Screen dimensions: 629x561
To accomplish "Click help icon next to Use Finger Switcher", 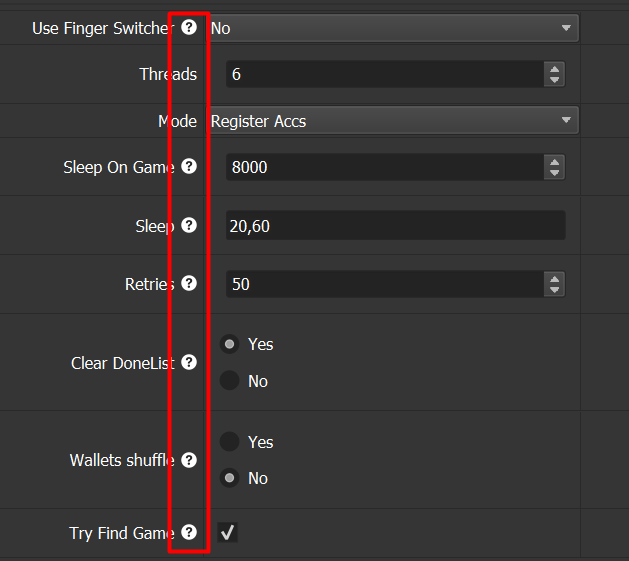I will coord(189,28).
